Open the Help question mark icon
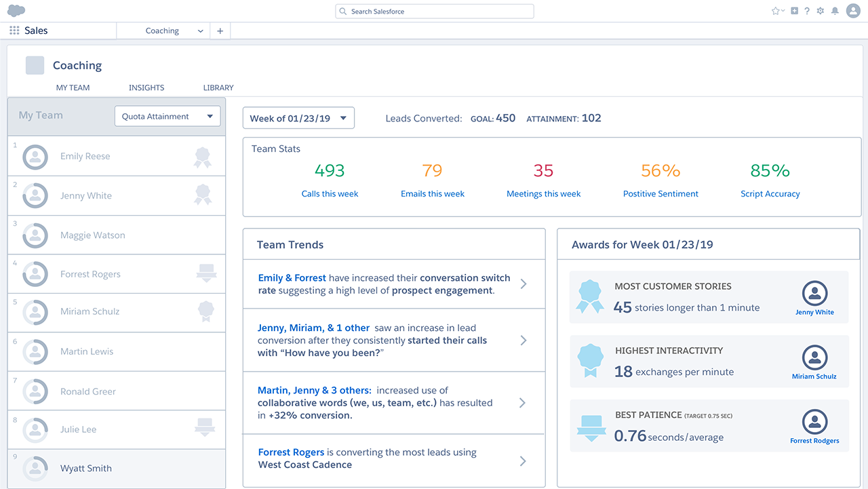 (x=807, y=11)
